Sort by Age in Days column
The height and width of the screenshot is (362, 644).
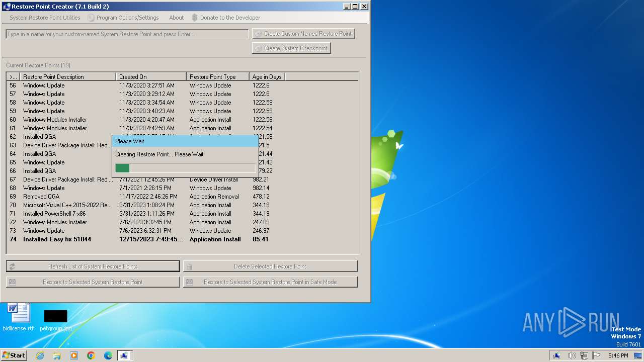(267, 77)
